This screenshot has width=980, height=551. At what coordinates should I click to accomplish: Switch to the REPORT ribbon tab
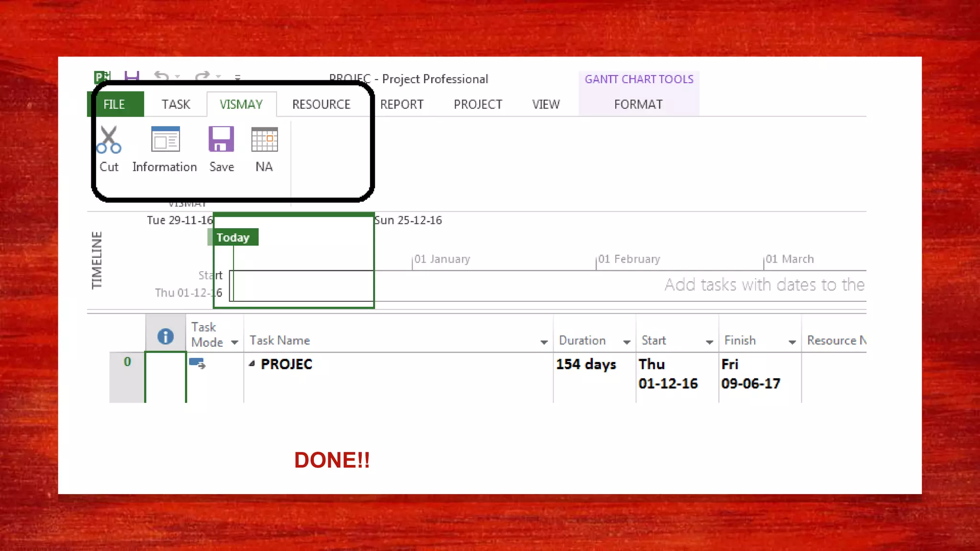pos(401,104)
